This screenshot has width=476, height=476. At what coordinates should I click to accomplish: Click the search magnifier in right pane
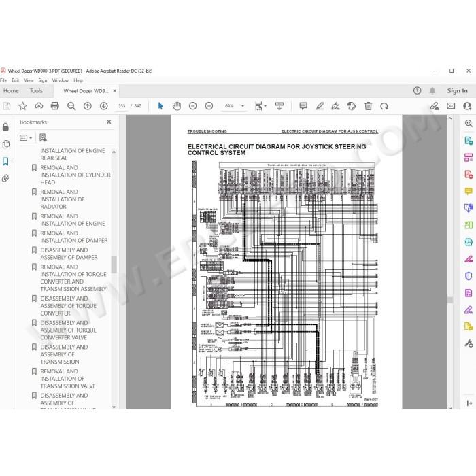coord(469,123)
